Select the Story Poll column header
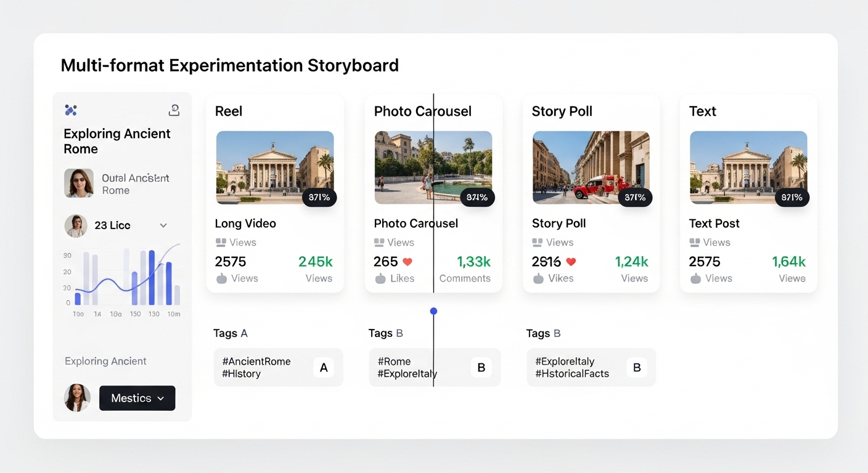The width and height of the screenshot is (868, 473). click(x=562, y=111)
